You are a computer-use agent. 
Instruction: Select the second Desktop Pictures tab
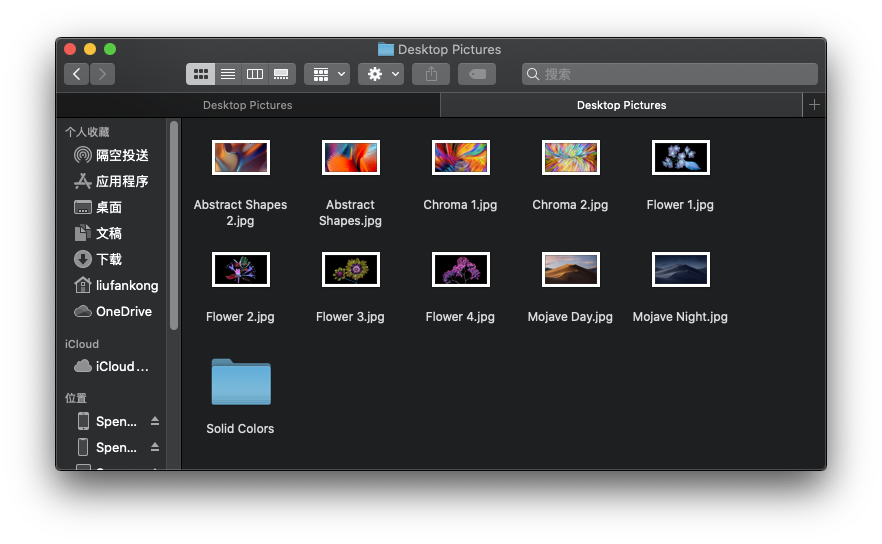[621, 105]
